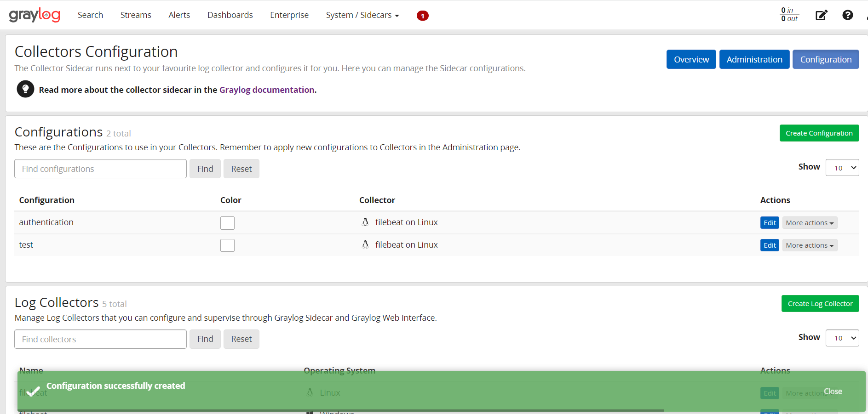Click inside Find collectors field
868x414 pixels.
tap(100, 339)
